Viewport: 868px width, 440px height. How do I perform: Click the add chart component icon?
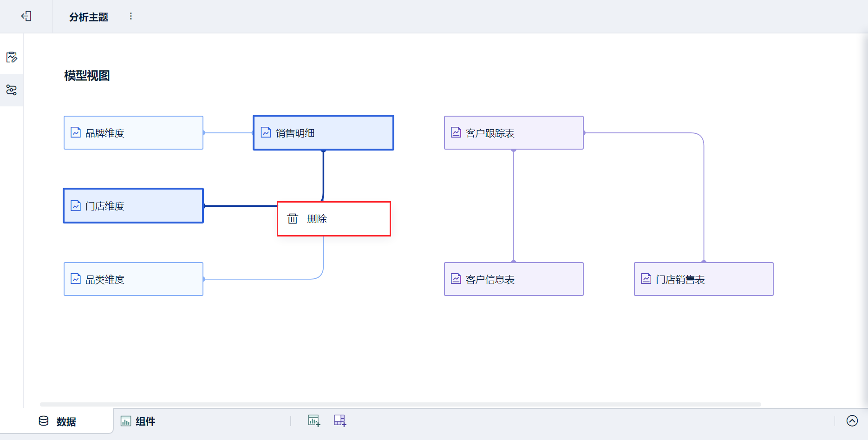click(314, 420)
